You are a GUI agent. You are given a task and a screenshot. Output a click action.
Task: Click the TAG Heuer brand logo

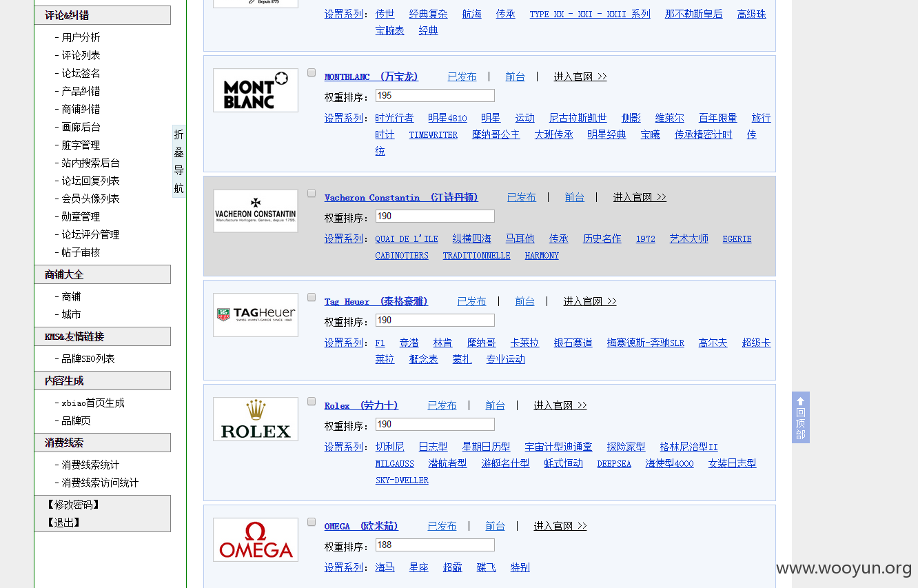pyautogui.click(x=256, y=315)
